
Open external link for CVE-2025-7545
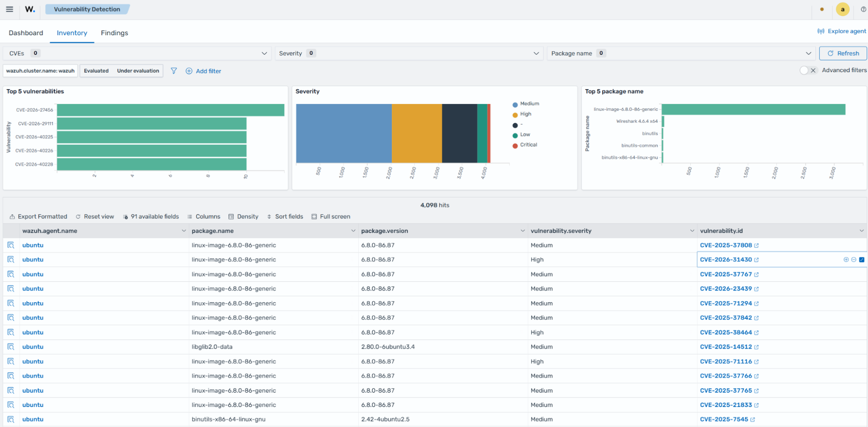(x=753, y=420)
